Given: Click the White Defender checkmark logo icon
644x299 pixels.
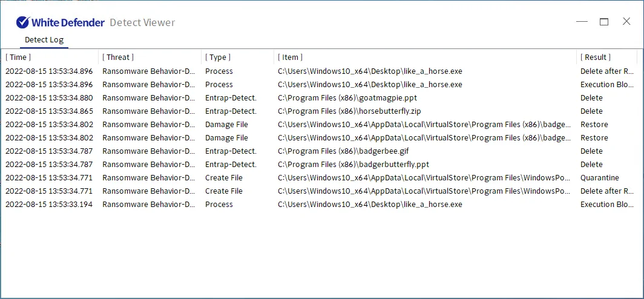Looking at the screenshot, I should click(22, 22).
